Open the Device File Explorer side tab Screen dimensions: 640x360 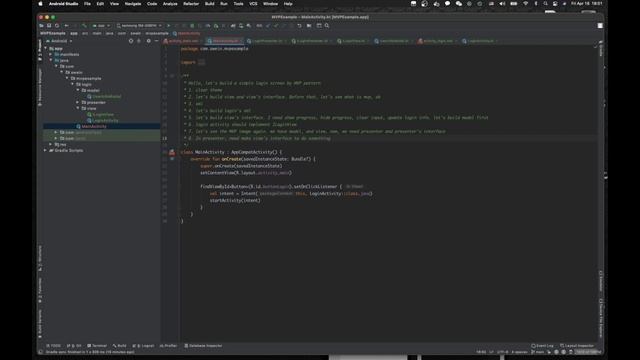pyautogui.click(x=601, y=318)
